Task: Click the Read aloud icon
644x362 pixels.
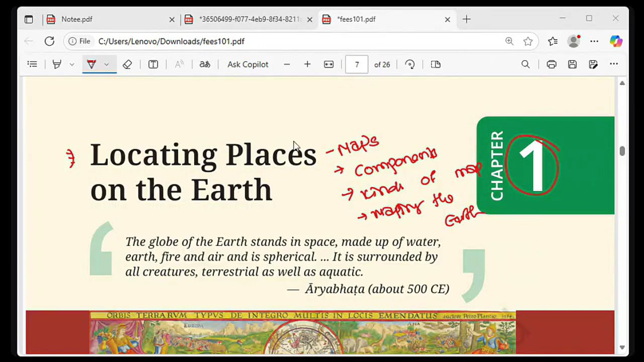Action: click(179, 64)
